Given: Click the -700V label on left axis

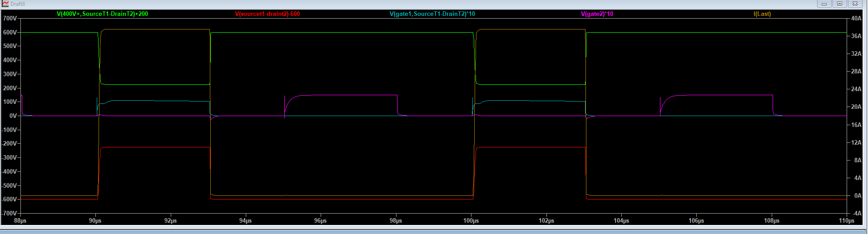Looking at the screenshot, I should click(x=9, y=213).
